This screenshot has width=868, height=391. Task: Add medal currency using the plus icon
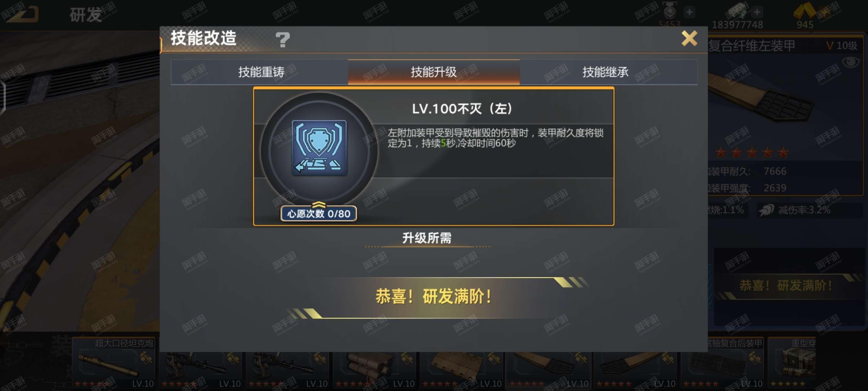(x=689, y=12)
